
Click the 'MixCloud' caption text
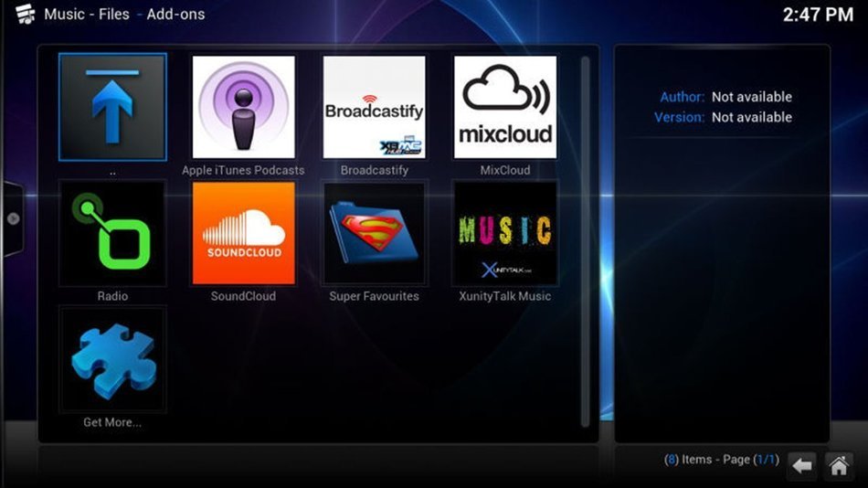point(505,170)
